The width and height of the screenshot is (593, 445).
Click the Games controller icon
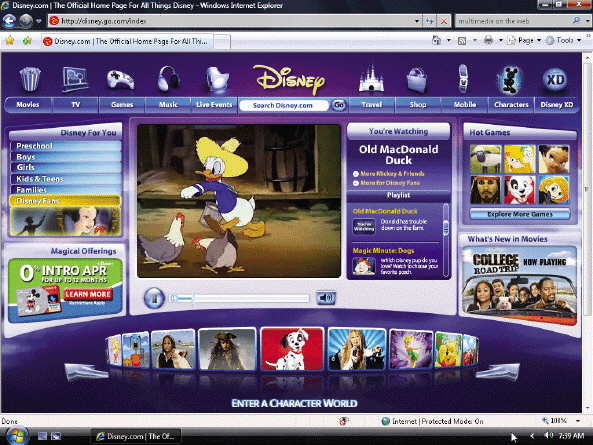[x=121, y=79]
